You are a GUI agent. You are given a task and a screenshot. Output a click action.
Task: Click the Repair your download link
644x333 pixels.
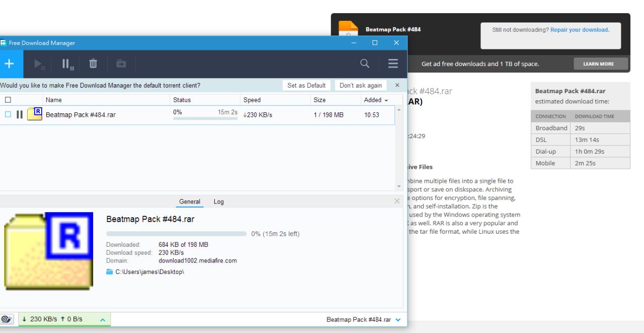click(x=580, y=30)
